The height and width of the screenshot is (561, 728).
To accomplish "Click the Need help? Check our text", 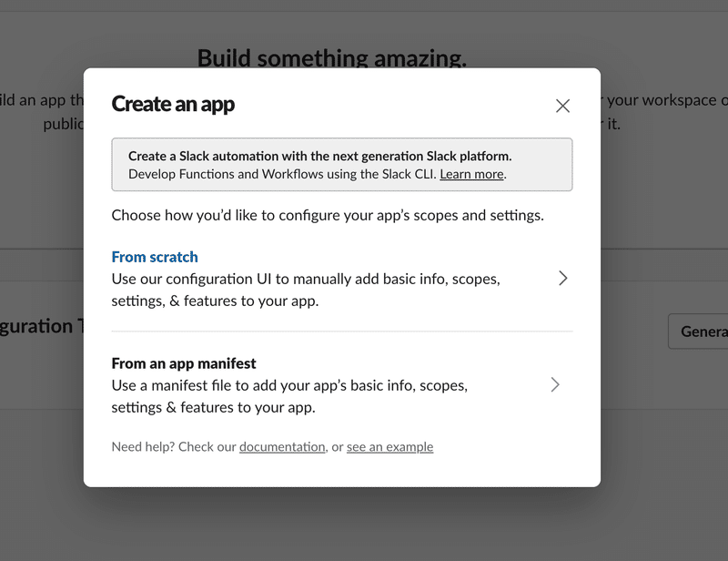I will click(x=174, y=446).
